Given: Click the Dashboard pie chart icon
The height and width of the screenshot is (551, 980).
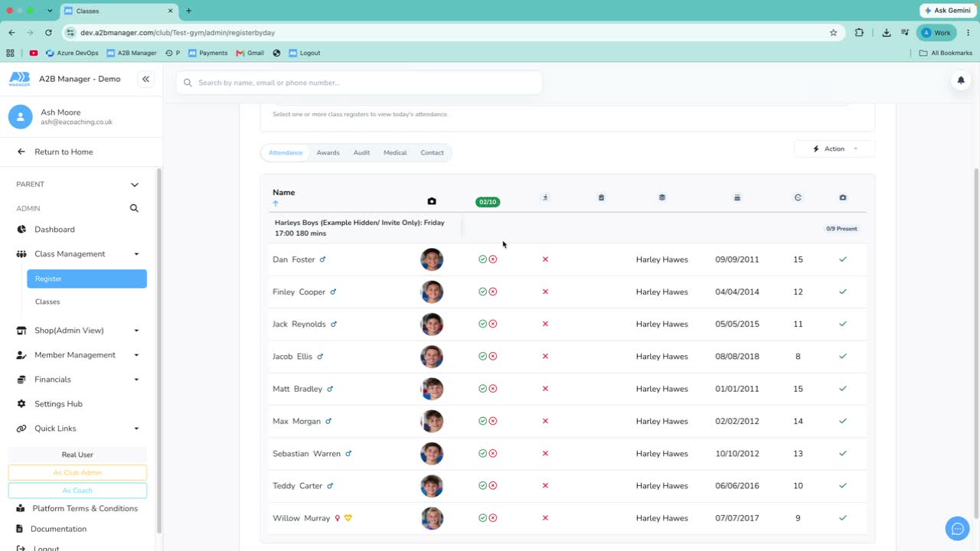Looking at the screenshot, I should [x=21, y=230].
